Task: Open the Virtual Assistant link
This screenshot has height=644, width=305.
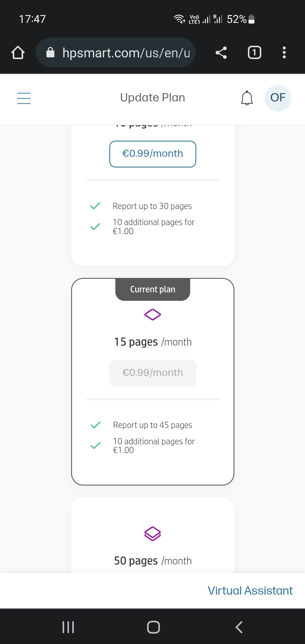Action: click(x=250, y=591)
